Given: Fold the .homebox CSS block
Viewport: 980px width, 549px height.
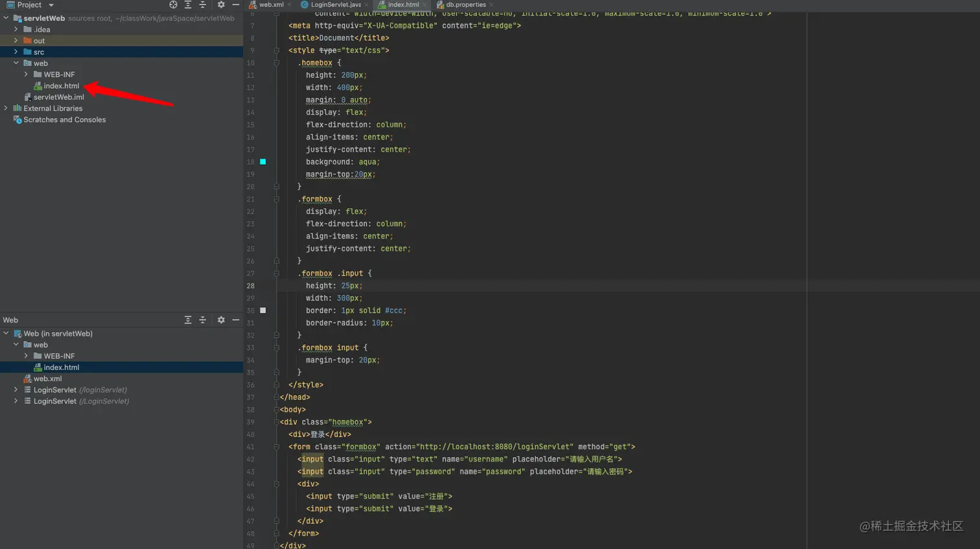Looking at the screenshot, I should 277,63.
